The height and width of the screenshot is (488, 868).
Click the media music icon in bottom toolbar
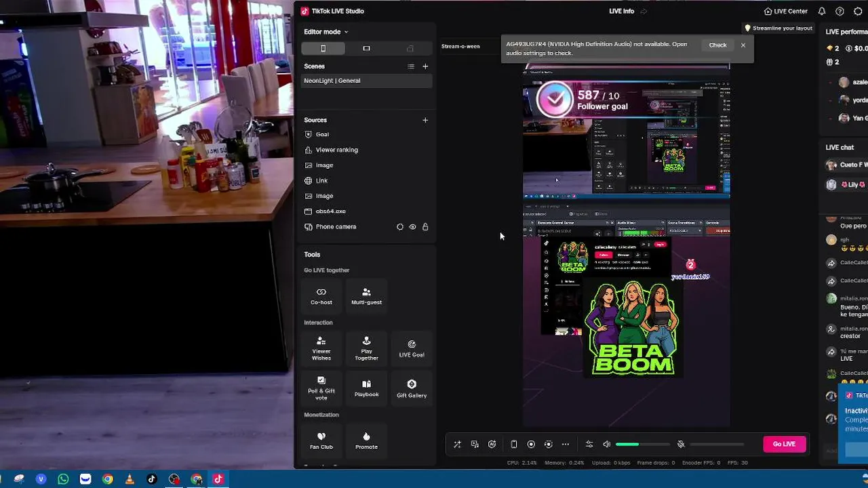pyautogui.click(x=475, y=445)
